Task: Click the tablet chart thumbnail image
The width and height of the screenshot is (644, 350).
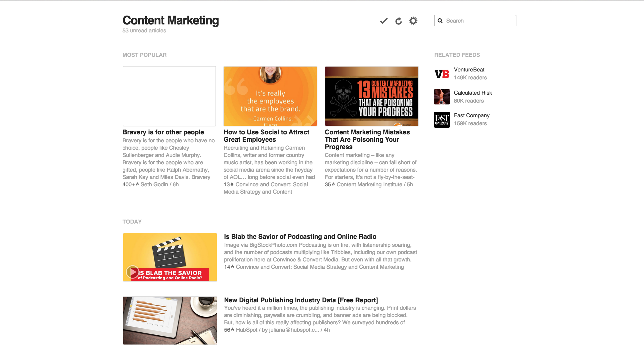Action: [x=170, y=321]
